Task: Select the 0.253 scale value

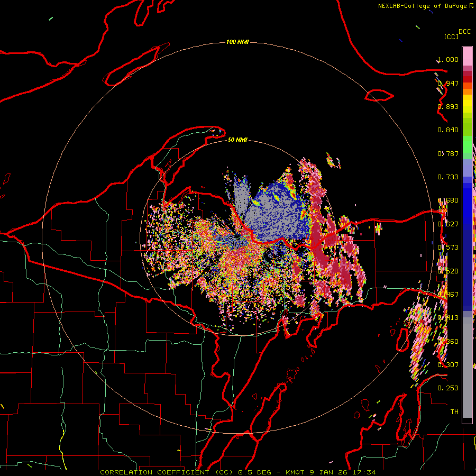Action: click(448, 388)
